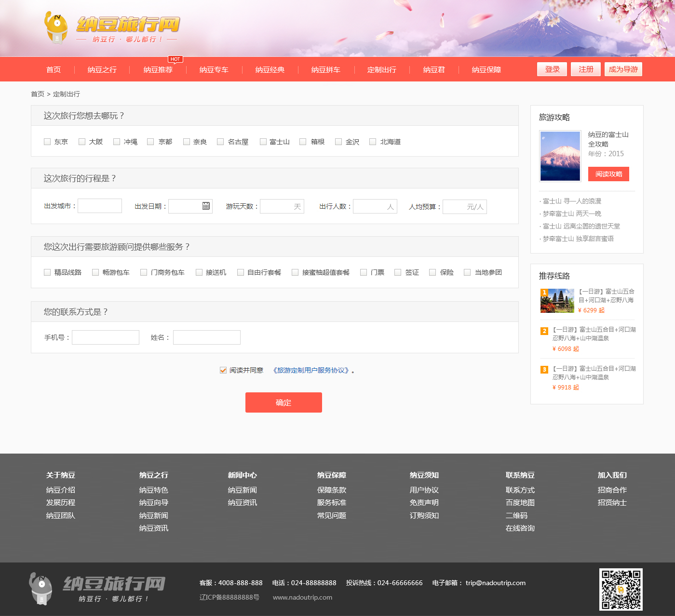
Task: Navigate to 首页 in the navigation bar
Action: coord(53,69)
